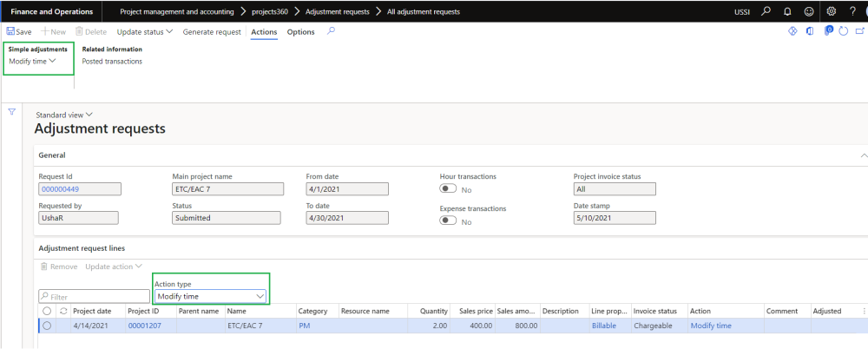Open the attachments icon with 0 badge

click(x=829, y=31)
